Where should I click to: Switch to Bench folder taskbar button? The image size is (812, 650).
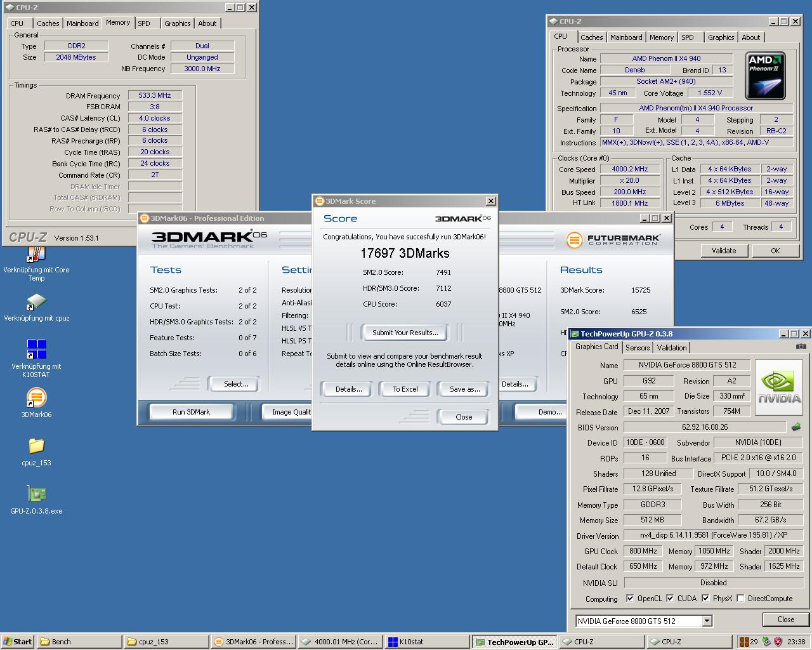point(79,642)
